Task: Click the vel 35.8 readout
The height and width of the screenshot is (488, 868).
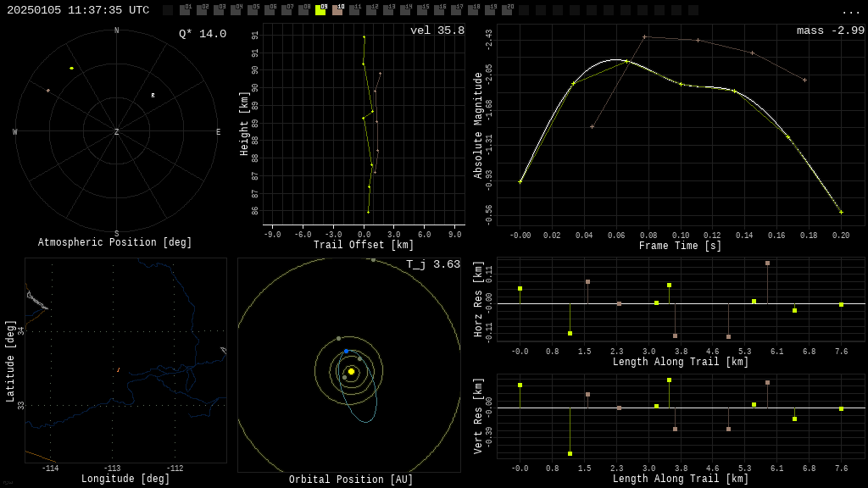Action: pyautogui.click(x=437, y=30)
